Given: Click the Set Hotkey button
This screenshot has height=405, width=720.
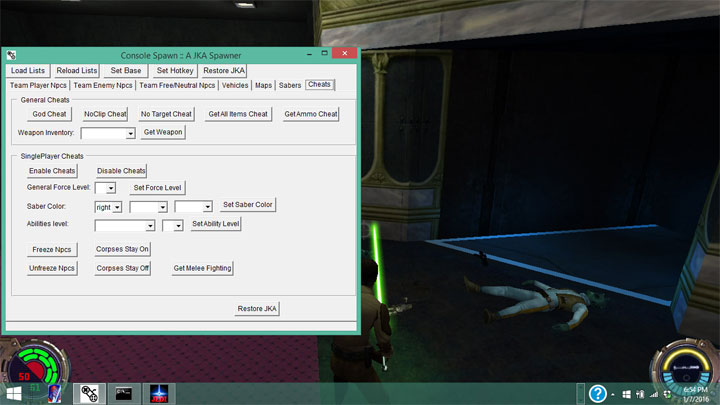Looking at the screenshot, I should pyautogui.click(x=176, y=71).
